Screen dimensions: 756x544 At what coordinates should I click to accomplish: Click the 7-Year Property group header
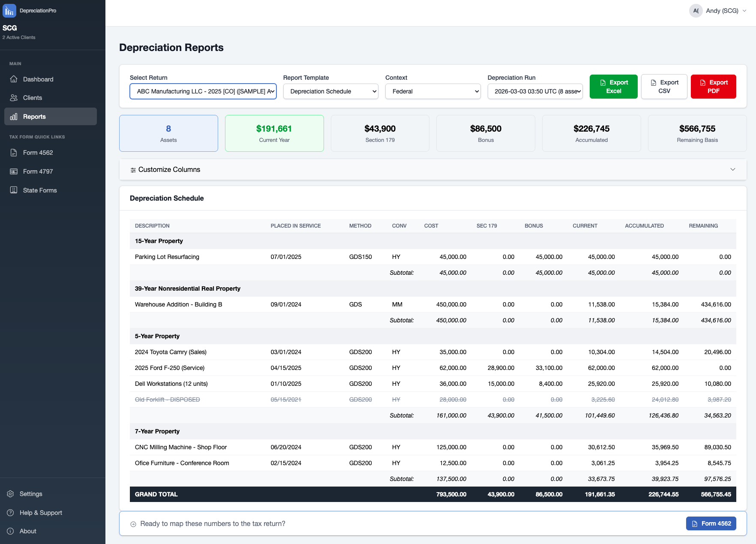433,431
